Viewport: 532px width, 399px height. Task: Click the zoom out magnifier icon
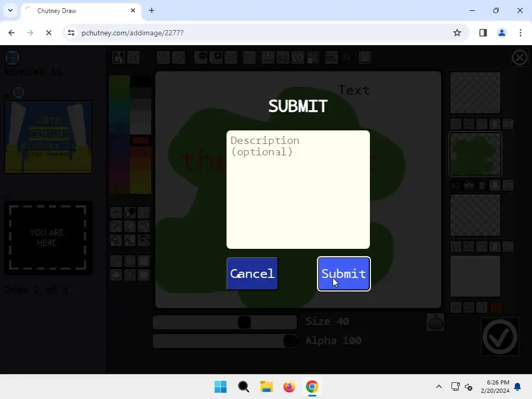[201, 57]
